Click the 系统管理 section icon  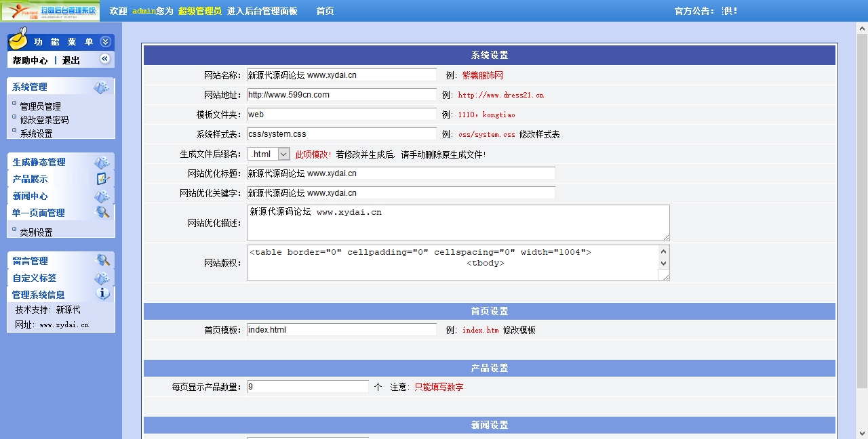tap(102, 87)
